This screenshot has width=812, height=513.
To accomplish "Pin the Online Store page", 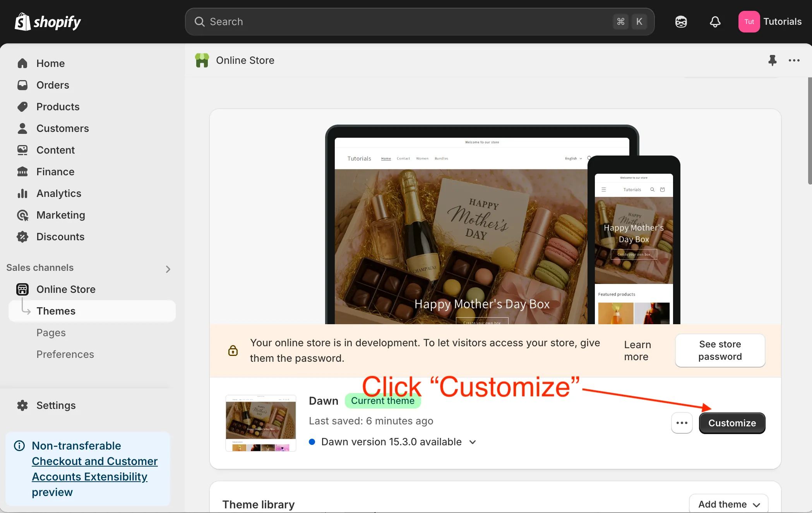I will [773, 60].
